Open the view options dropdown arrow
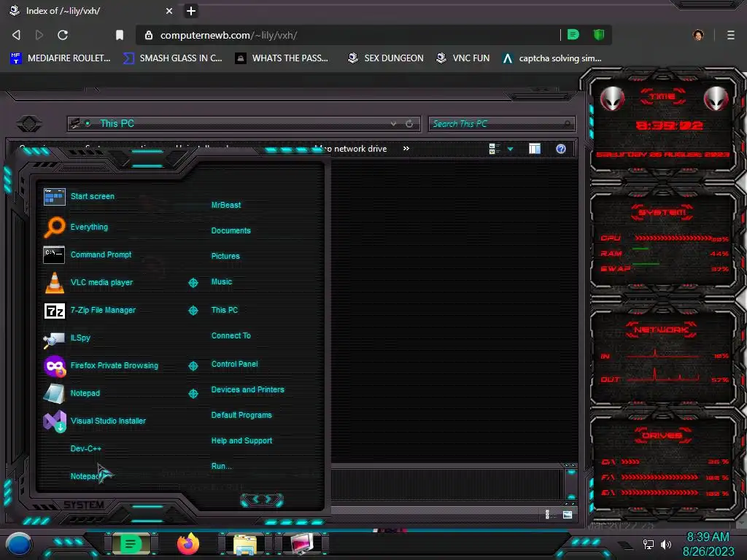This screenshot has width=747, height=560. [510, 149]
